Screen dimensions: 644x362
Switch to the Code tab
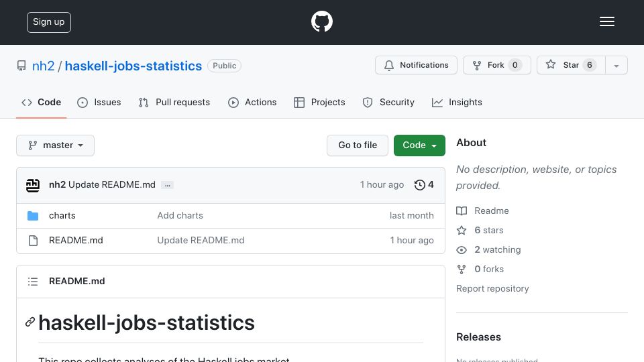click(x=41, y=102)
